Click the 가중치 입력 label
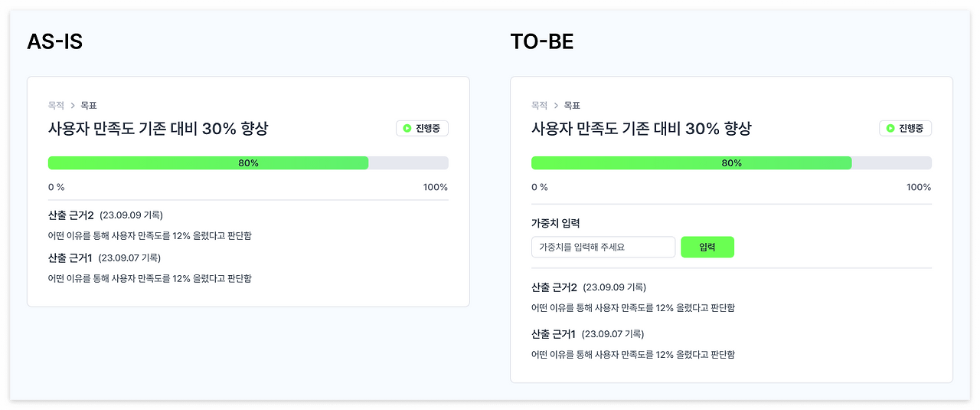 (x=555, y=223)
